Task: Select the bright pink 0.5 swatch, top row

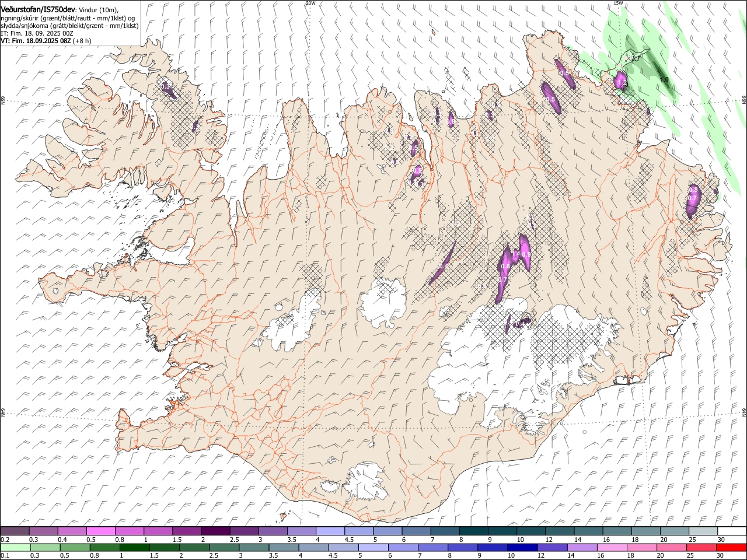Action: click(x=101, y=531)
